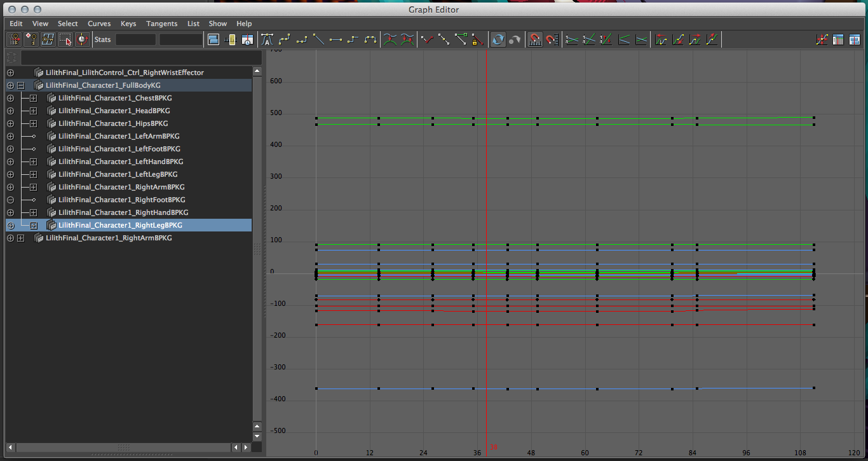
Task: Click inside the Stats value field
Action: 135,39
